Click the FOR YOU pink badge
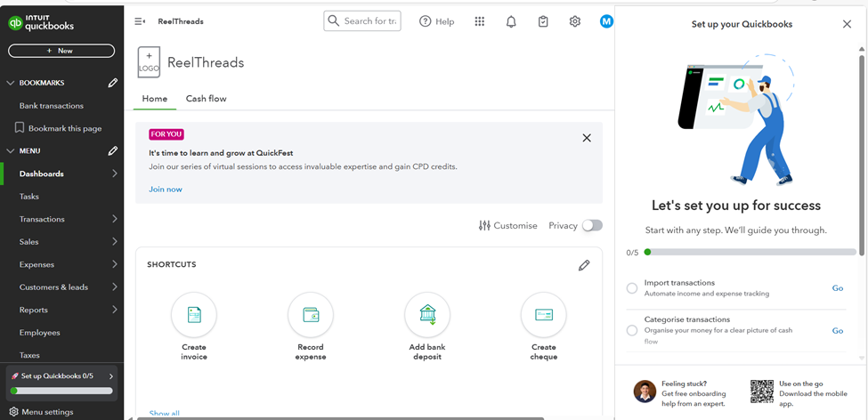The width and height of the screenshot is (868, 420). (166, 134)
